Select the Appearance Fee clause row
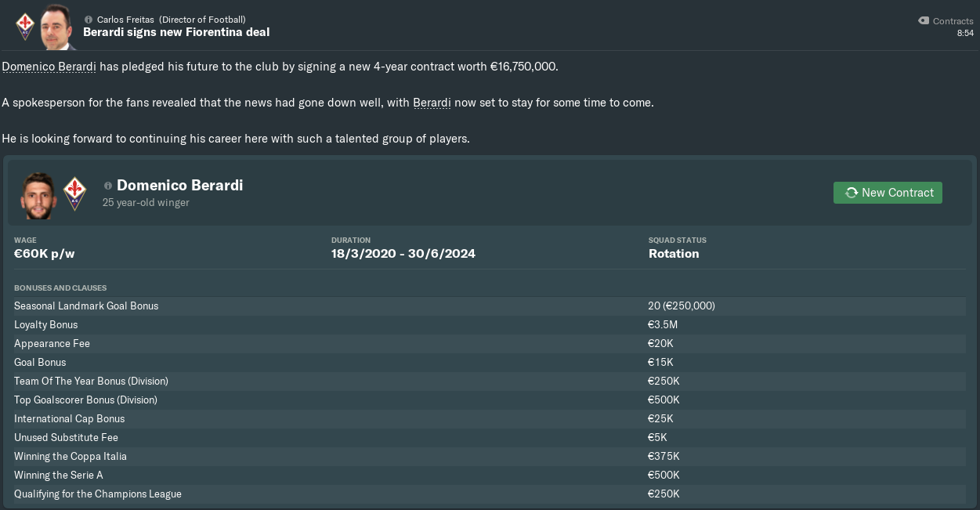Image resolution: width=980 pixels, height=510 pixels. [x=489, y=344]
